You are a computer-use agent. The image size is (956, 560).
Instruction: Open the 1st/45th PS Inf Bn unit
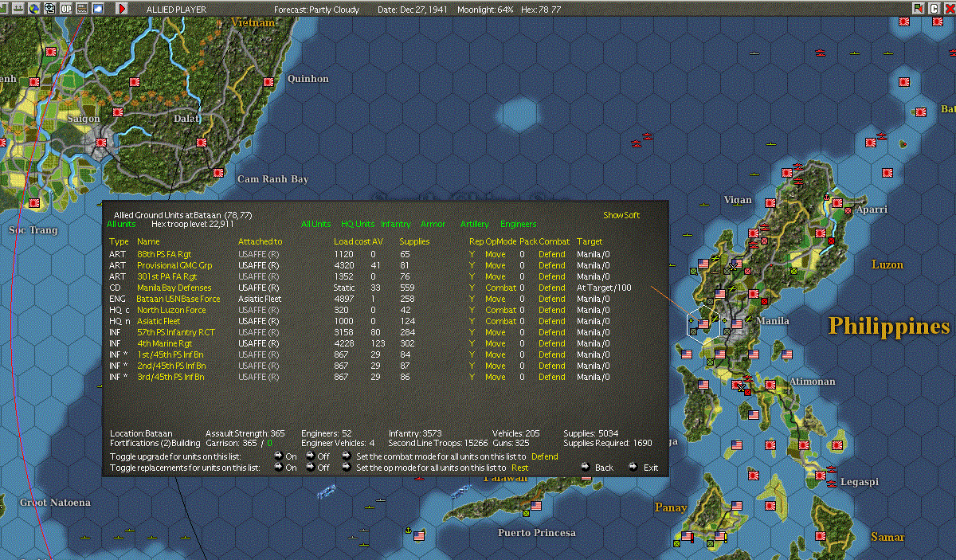coord(170,354)
